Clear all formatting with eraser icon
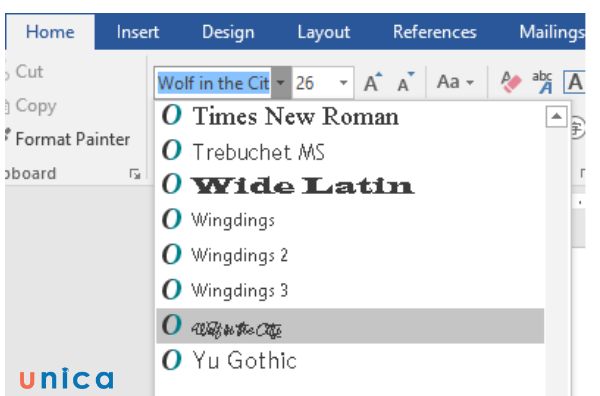 [511, 82]
